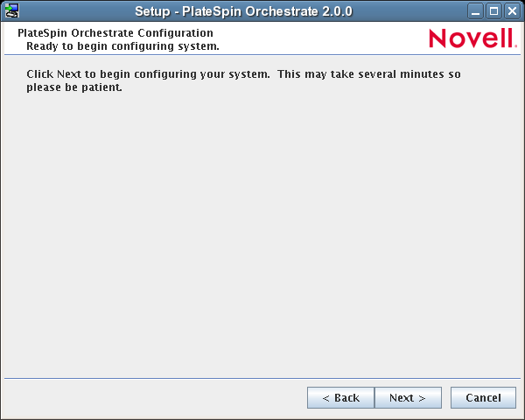Click the "Ready to begin configuring system." subtitle

click(x=122, y=45)
